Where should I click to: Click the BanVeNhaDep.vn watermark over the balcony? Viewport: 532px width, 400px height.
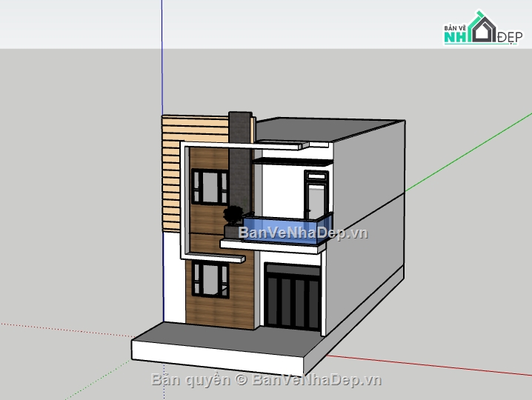click(303, 234)
